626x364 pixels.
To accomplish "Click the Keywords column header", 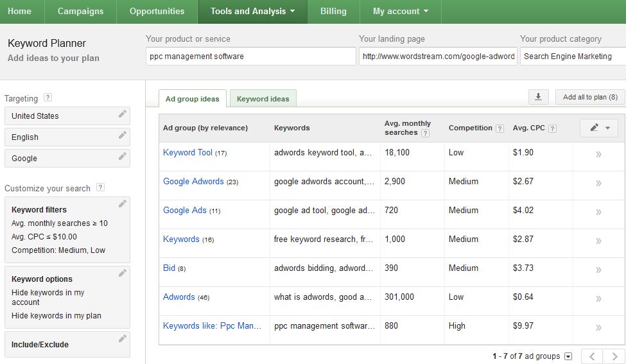I will pyautogui.click(x=292, y=128).
